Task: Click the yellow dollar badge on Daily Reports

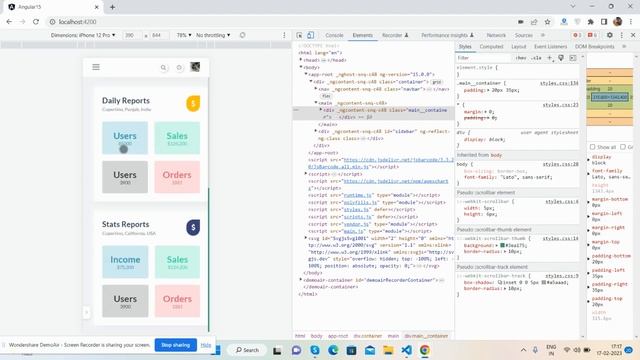Action: coord(193,104)
